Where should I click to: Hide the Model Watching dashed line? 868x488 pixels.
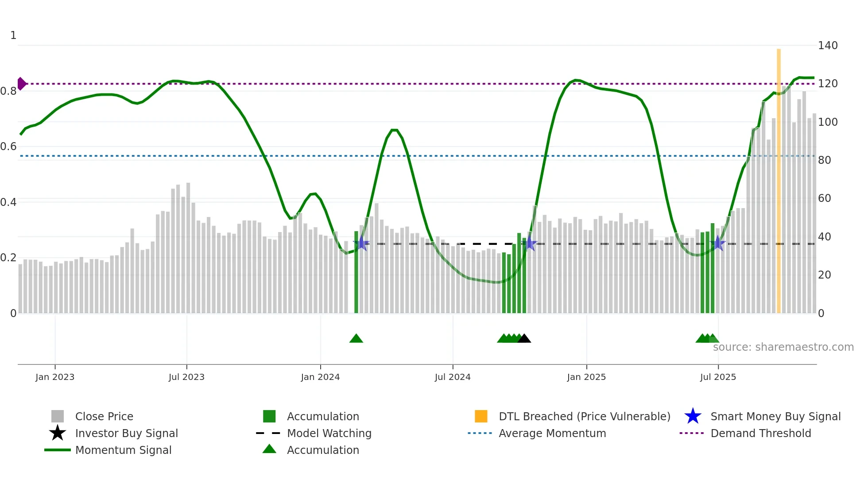[x=329, y=433]
